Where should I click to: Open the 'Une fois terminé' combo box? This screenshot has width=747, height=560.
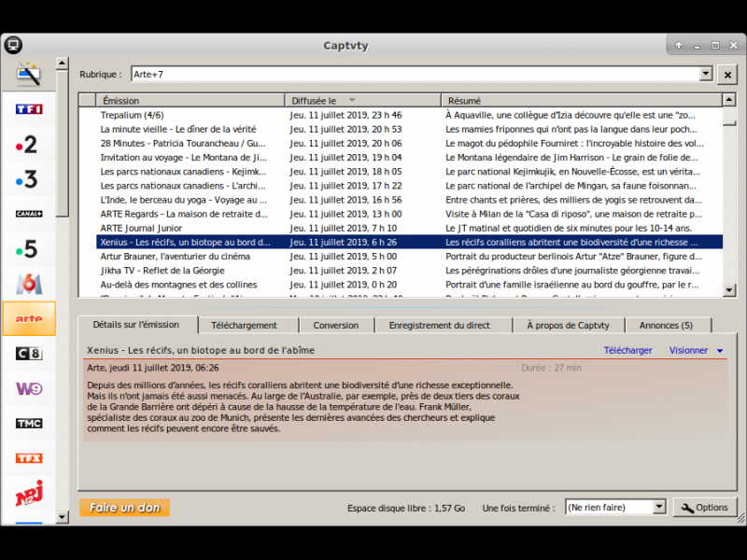point(659,507)
